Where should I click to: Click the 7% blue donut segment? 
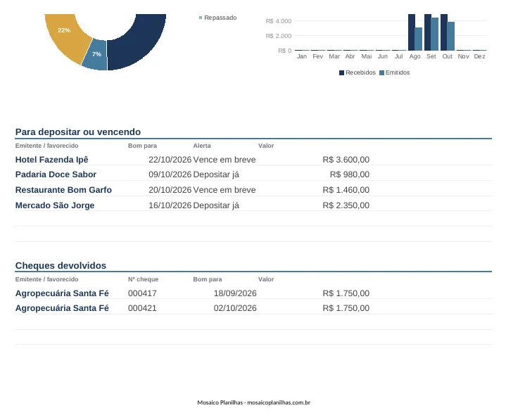pos(95,55)
